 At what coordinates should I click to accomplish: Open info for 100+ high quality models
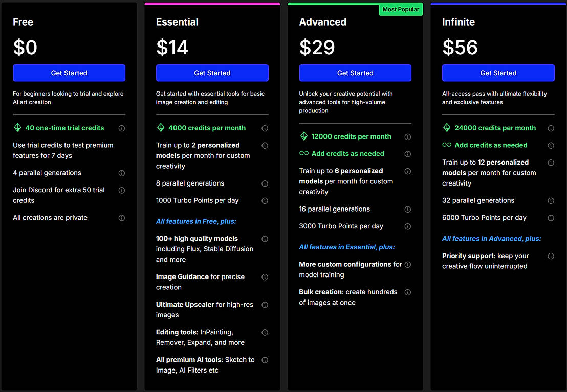click(265, 239)
